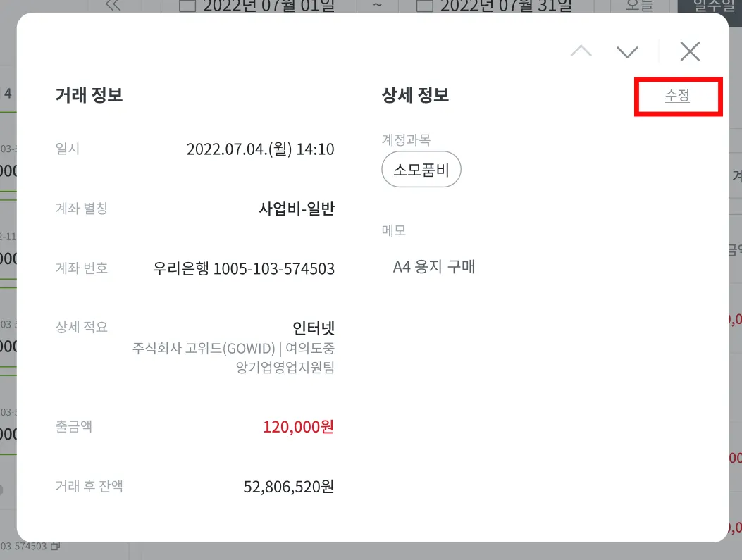Image resolution: width=742 pixels, height=560 pixels.
Task: Click the balance value 52,806,520원
Action: (x=289, y=487)
